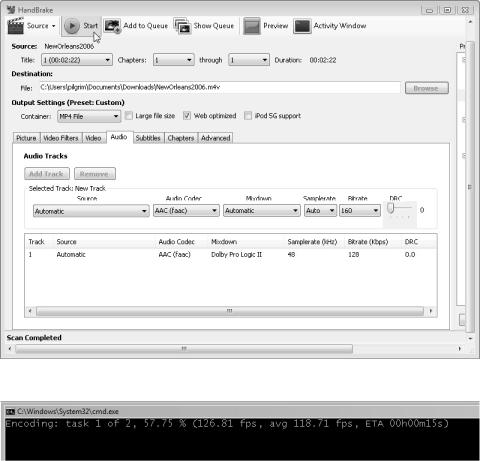Enable Large file size checkbox
Screen dimensions: 480x461
tap(129, 116)
